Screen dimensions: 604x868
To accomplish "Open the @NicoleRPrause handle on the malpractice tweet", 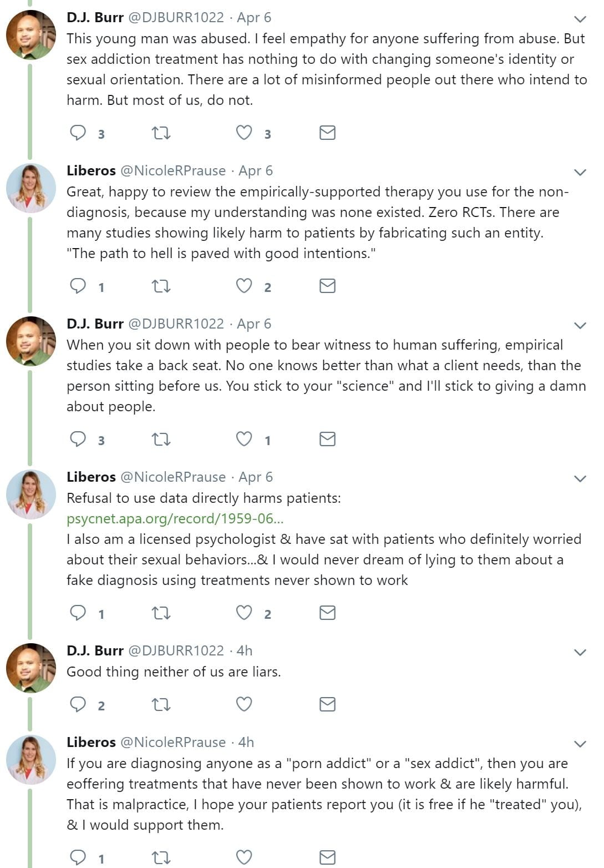I will (173, 743).
